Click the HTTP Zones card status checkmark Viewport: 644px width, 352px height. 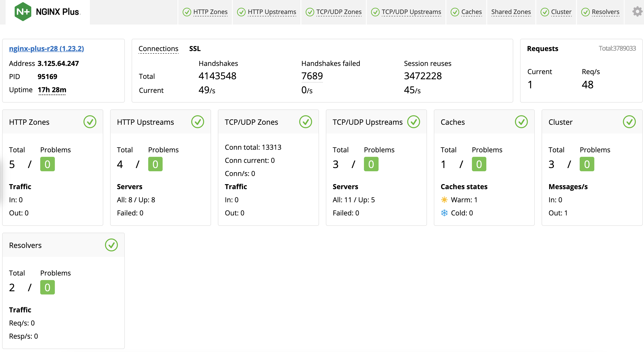[90, 122]
